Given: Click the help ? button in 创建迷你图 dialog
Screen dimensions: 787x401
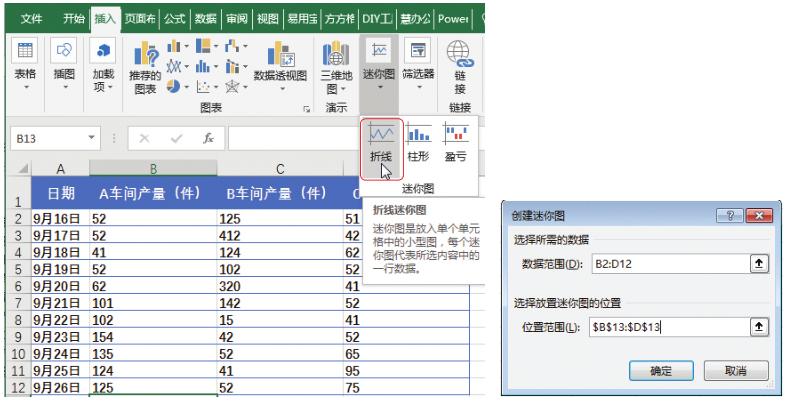Looking at the screenshot, I should click(730, 216).
